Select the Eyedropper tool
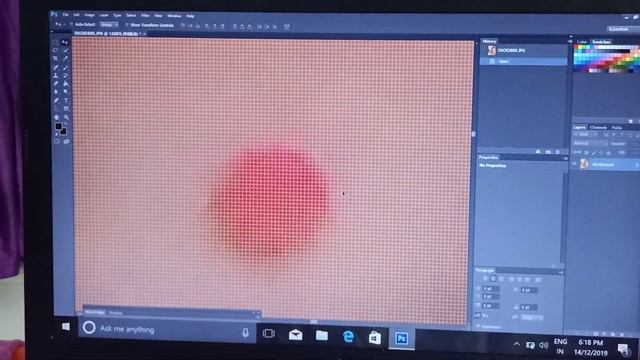Image resolution: width=640 pixels, height=360 pixels. [65, 58]
